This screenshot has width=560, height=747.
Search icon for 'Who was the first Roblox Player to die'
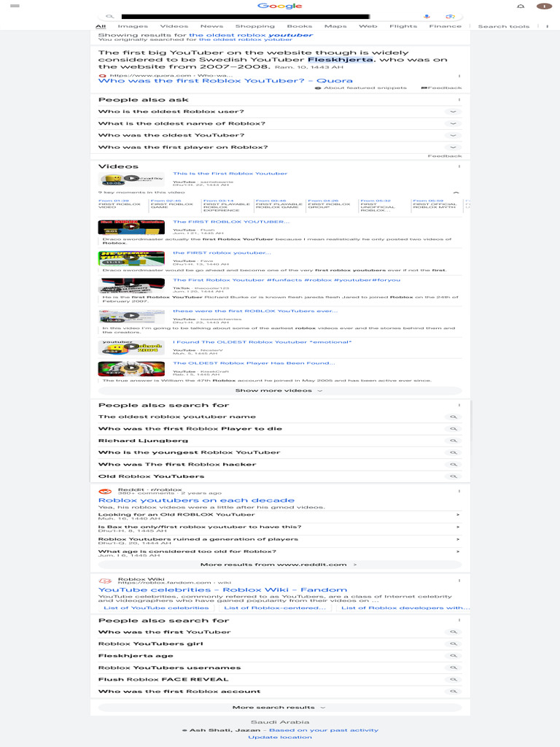pos(454,429)
